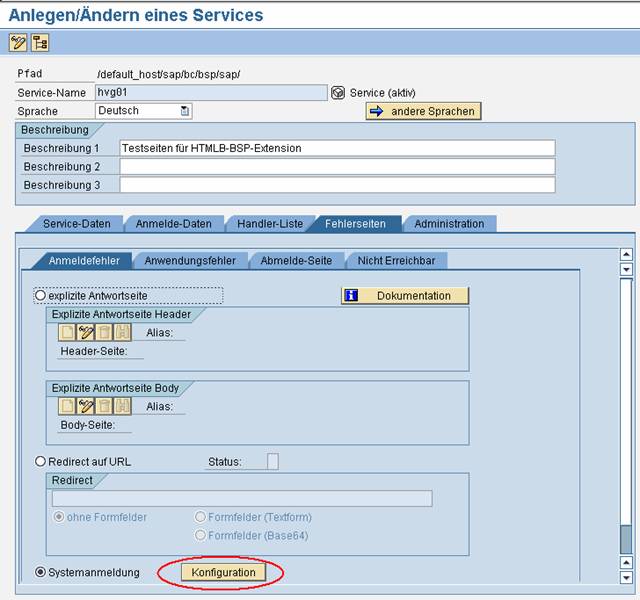The image size is (640, 600).
Task: Click the Konfiguration button
Action: click(223, 572)
